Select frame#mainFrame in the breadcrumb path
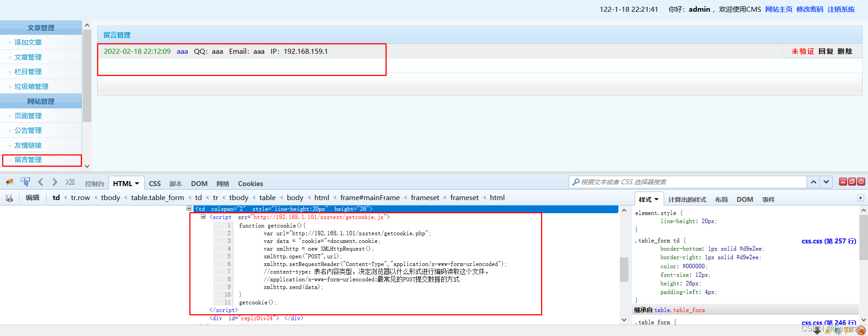Image resolution: width=868 pixels, height=336 pixels. 370,198
